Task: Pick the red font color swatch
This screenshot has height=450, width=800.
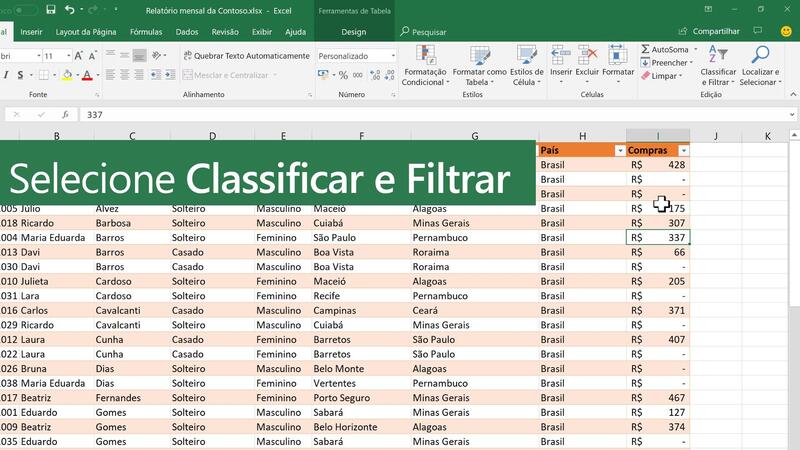Action: (x=86, y=75)
